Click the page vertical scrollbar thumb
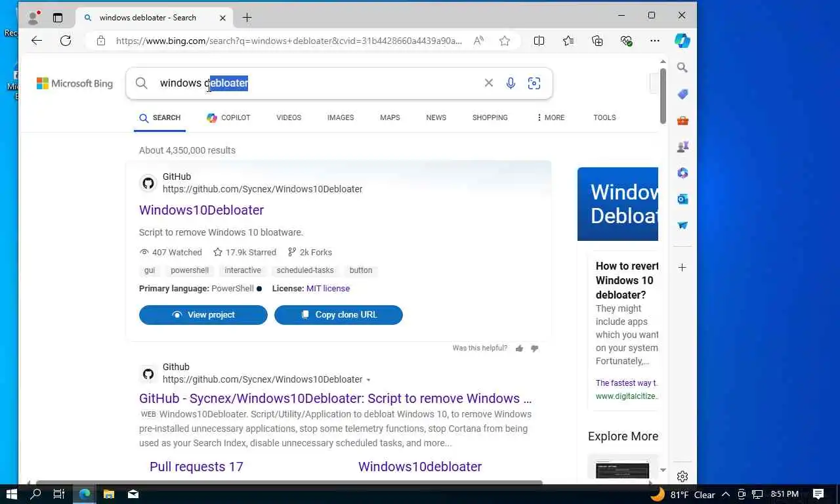This screenshot has width=840, height=504. (x=663, y=95)
